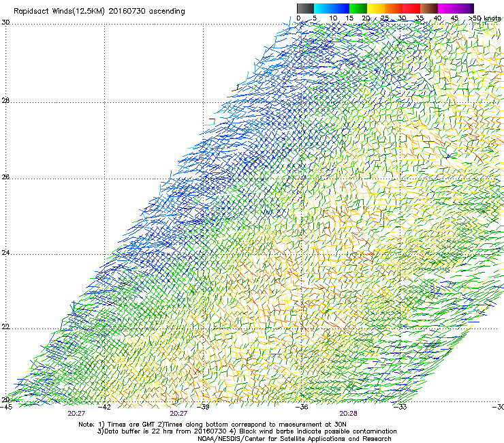This screenshot has height=443, width=504.
Task: Click the longitude label '-33'
Action: (x=400, y=407)
